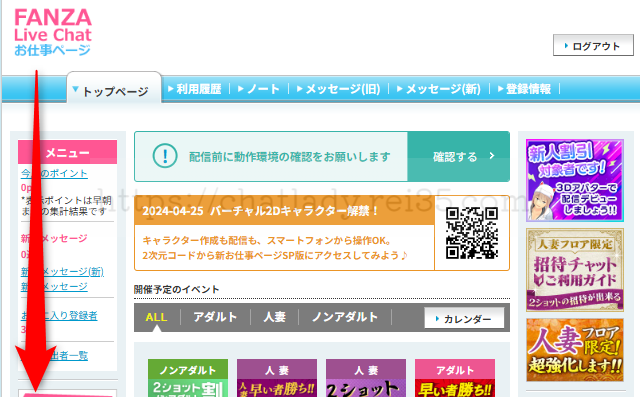
Task: Click the exclamation mark notice icon
Action: 165,156
